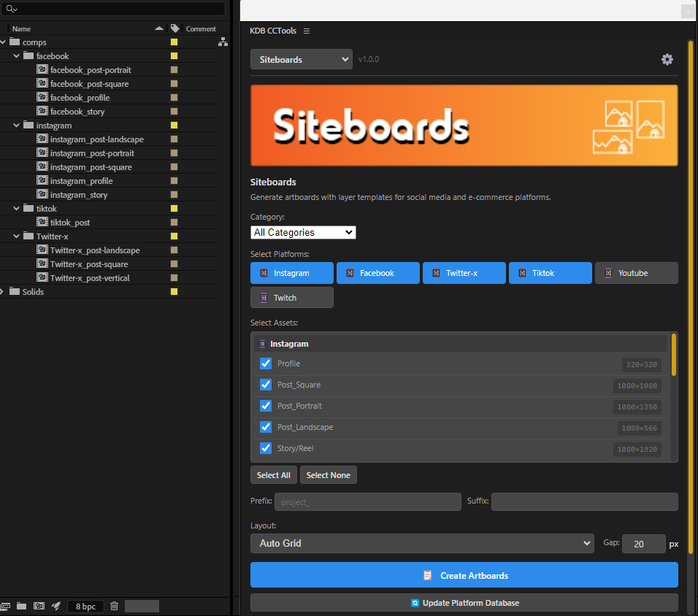Deselect the Twitter-x platform toggle

[x=464, y=273]
